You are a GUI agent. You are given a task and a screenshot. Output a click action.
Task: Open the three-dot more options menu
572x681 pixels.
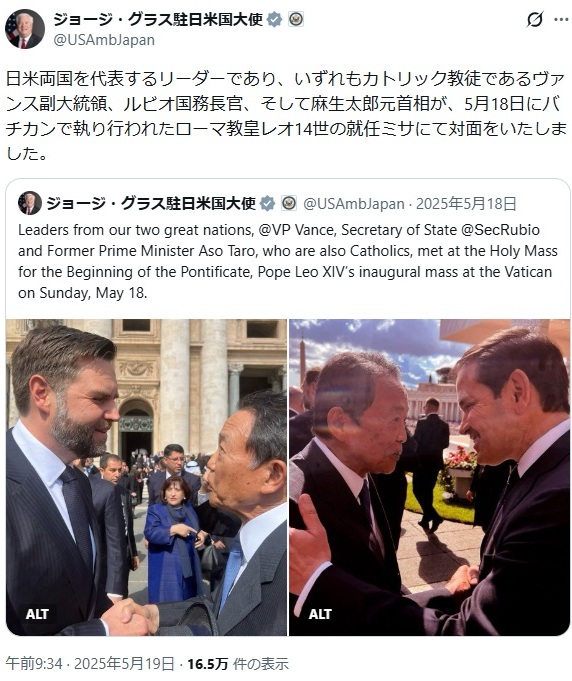(561, 20)
